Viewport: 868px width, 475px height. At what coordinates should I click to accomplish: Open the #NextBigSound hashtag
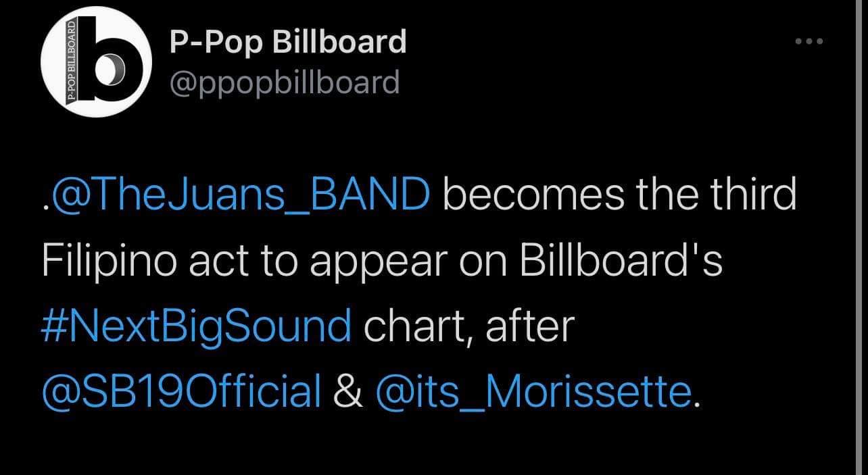tap(196, 327)
